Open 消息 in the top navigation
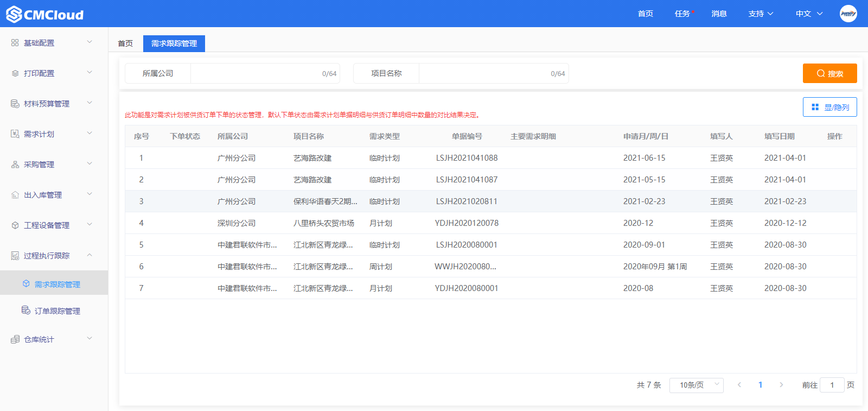This screenshot has width=868, height=411. (x=719, y=14)
